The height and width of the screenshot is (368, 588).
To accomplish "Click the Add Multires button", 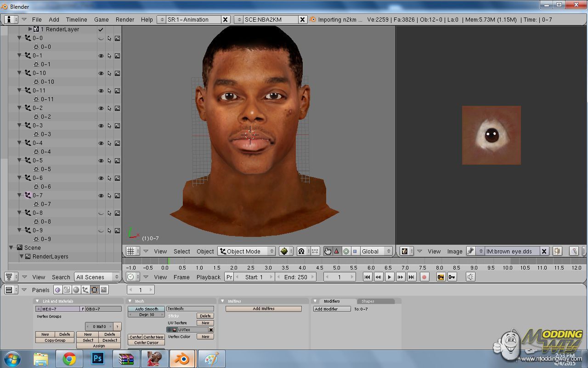I will tap(263, 309).
